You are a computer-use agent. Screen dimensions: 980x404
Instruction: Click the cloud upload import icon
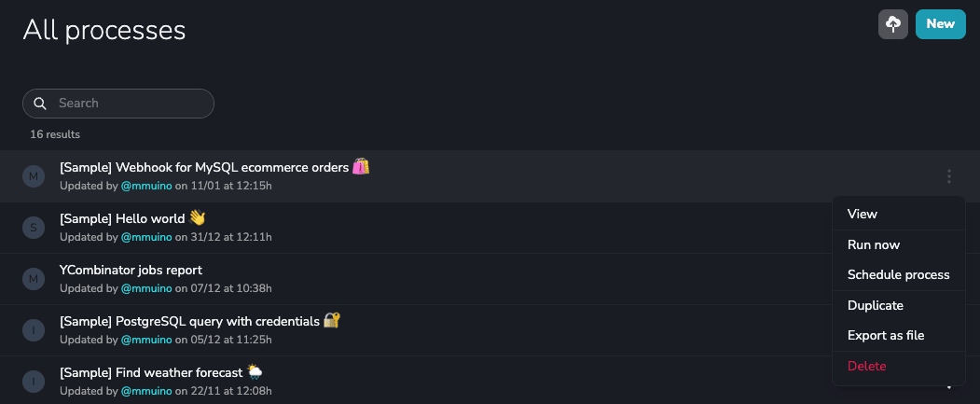click(x=893, y=24)
